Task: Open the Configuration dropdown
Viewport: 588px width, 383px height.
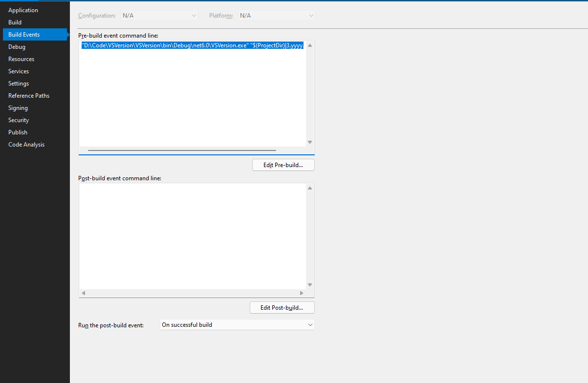Action: [x=159, y=15]
